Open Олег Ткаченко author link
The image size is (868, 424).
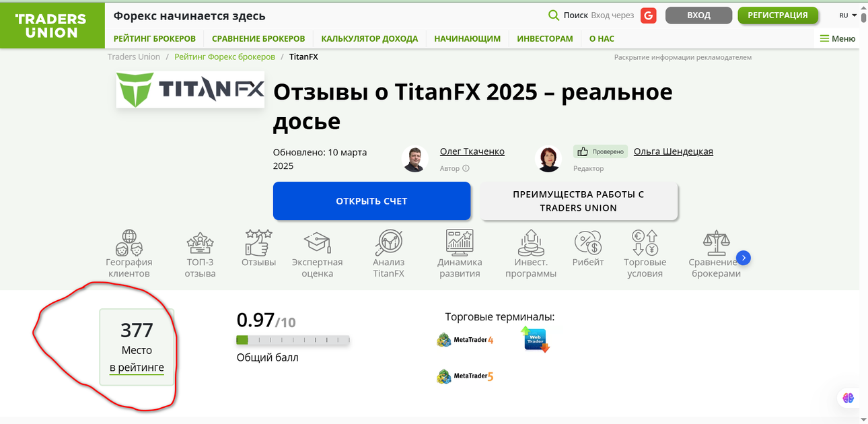point(472,151)
